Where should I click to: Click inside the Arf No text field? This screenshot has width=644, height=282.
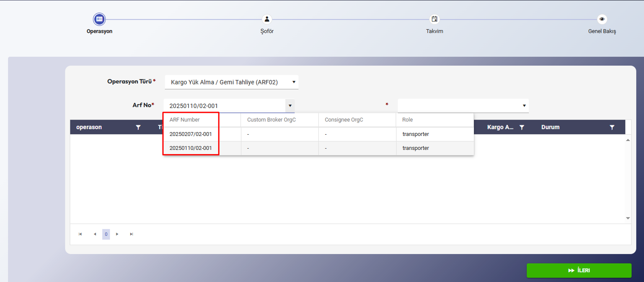click(x=224, y=106)
